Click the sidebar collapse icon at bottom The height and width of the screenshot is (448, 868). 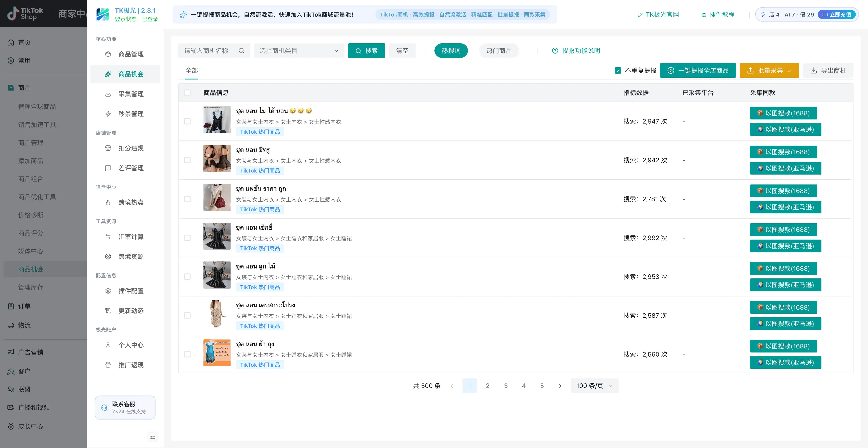(x=153, y=436)
